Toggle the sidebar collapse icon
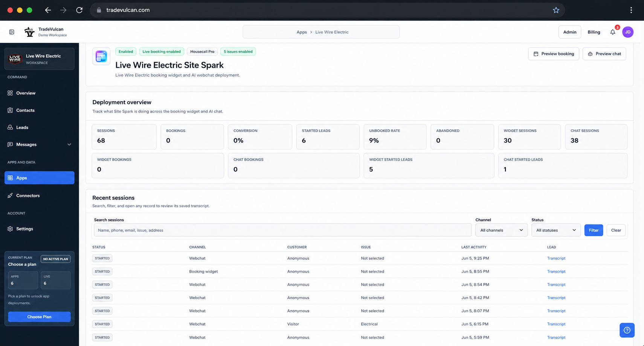644x346 pixels. click(12, 32)
